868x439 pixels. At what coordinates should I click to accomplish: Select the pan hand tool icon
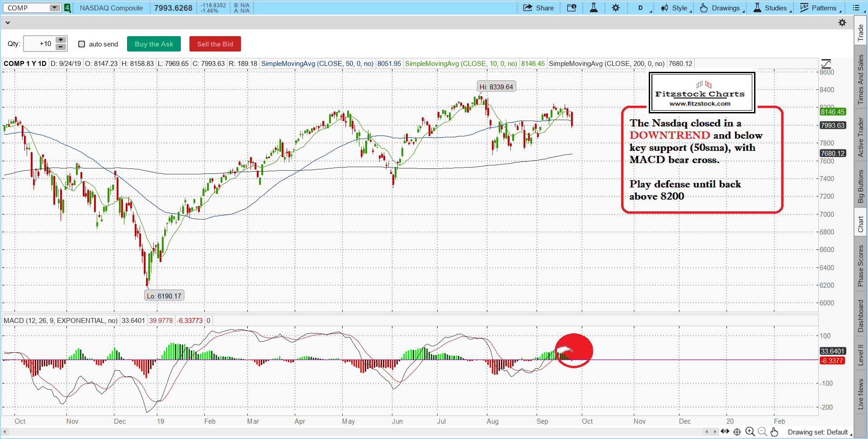tap(774, 432)
